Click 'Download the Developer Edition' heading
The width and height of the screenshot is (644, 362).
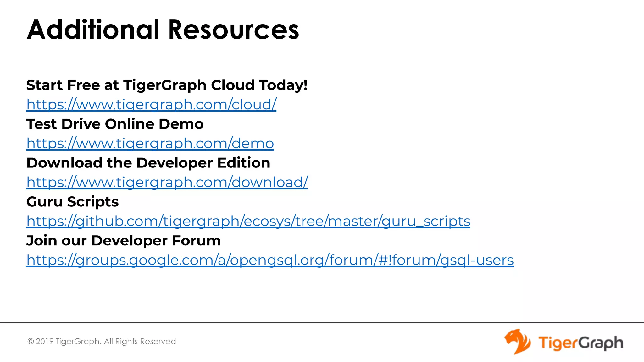[x=148, y=163]
